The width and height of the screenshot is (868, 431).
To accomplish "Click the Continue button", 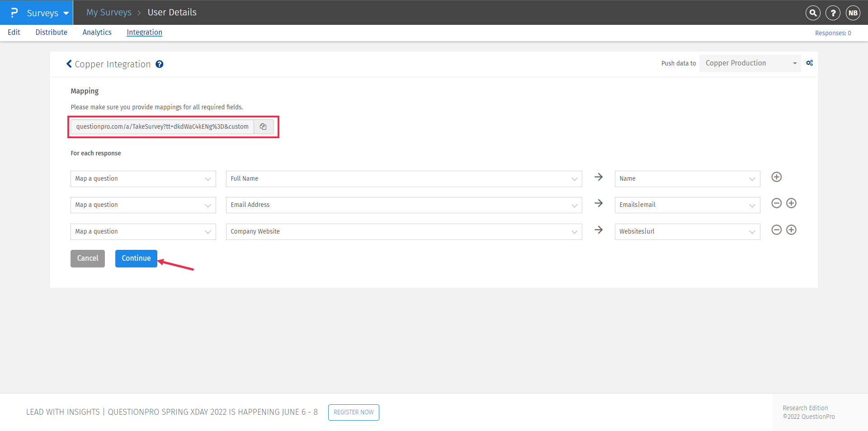I will click(x=136, y=258).
